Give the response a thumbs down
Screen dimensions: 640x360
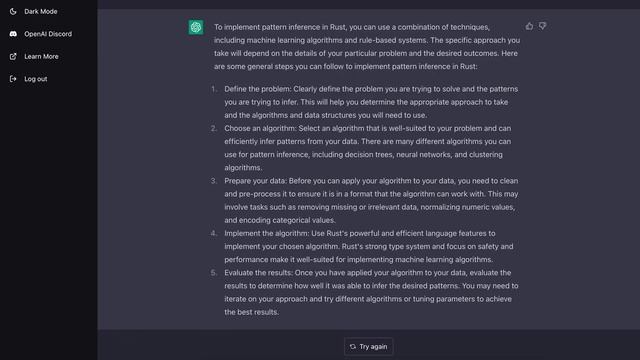point(542,26)
